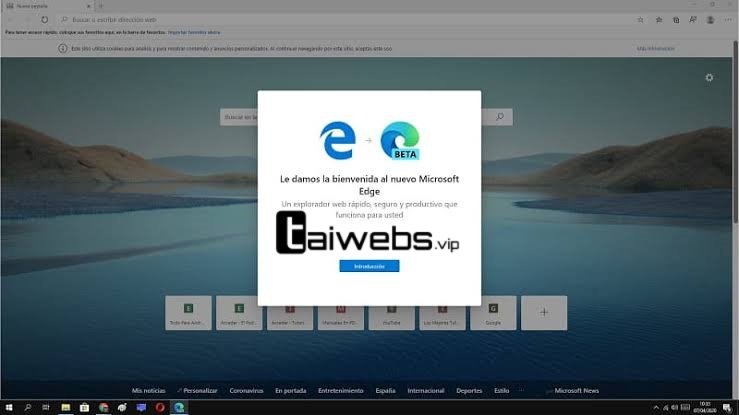Click the web search magnifier icon
Image resolution: width=739 pixels, height=415 pixels.
coord(500,117)
